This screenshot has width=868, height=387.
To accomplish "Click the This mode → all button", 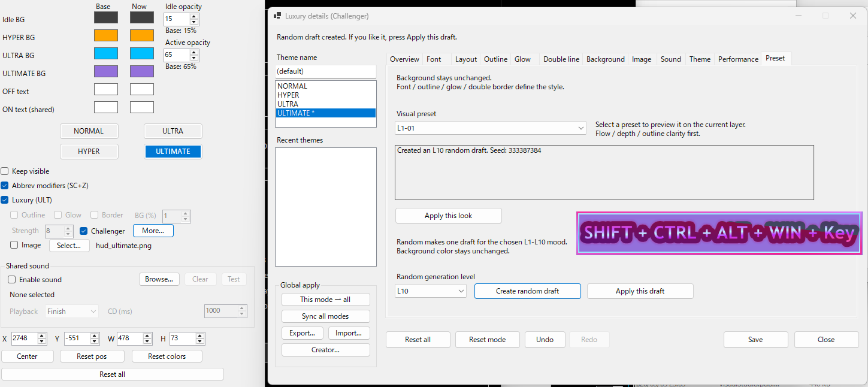I will (325, 300).
